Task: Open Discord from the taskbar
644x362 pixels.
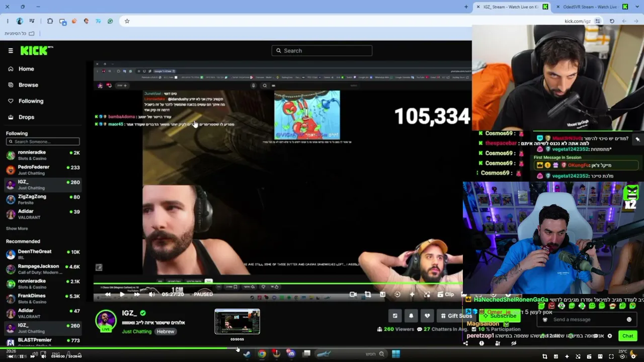Action: [291, 354]
